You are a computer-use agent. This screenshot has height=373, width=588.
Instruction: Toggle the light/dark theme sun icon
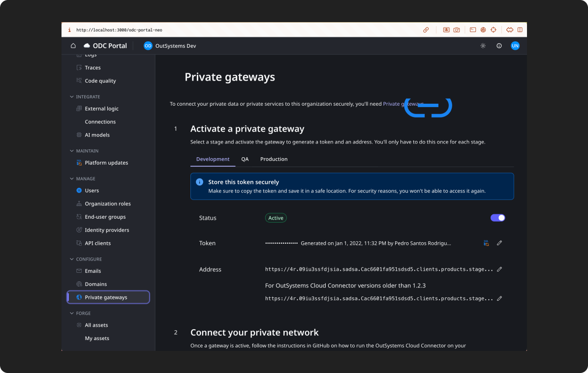pos(483,46)
